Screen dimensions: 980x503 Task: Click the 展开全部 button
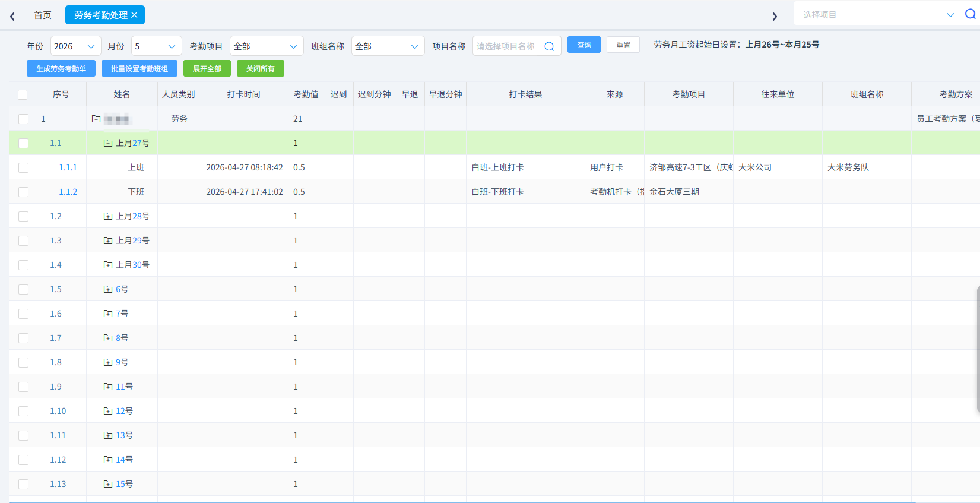click(207, 68)
